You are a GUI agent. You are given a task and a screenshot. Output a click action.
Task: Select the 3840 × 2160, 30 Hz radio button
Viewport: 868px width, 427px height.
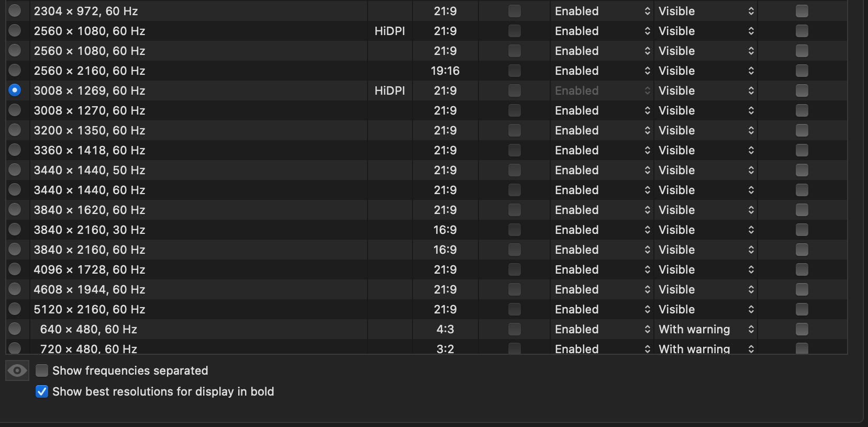tap(15, 230)
